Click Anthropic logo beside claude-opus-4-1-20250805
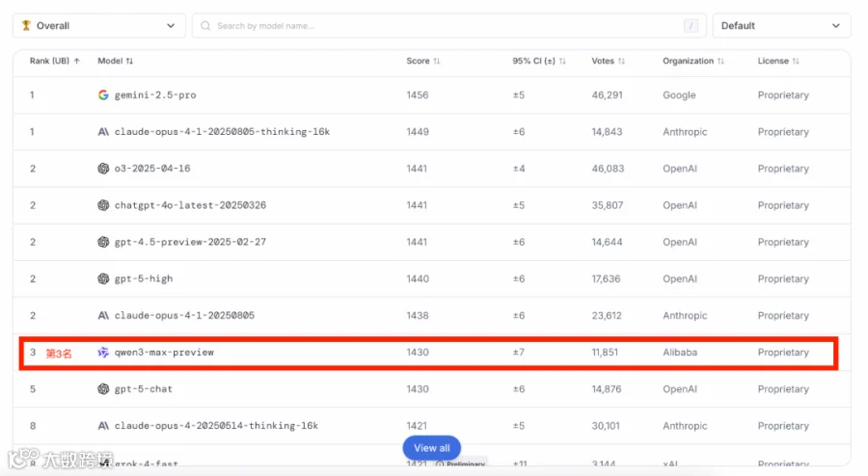The height and width of the screenshot is (476, 868). (103, 316)
